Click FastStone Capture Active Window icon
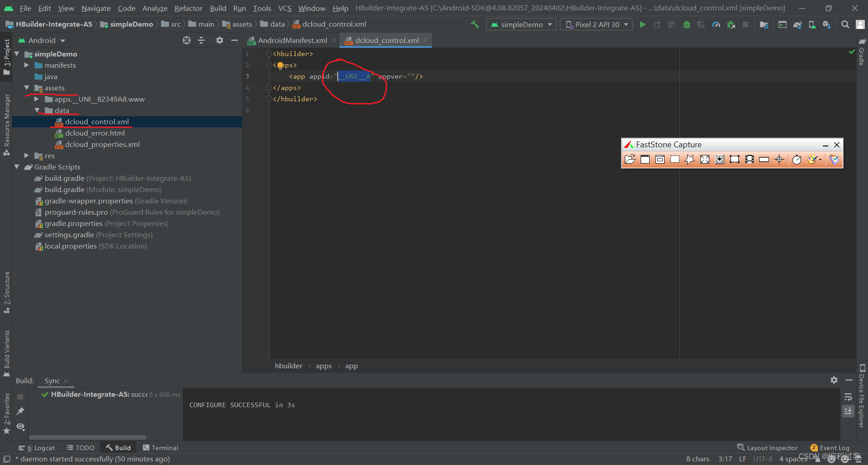 pyautogui.click(x=645, y=159)
